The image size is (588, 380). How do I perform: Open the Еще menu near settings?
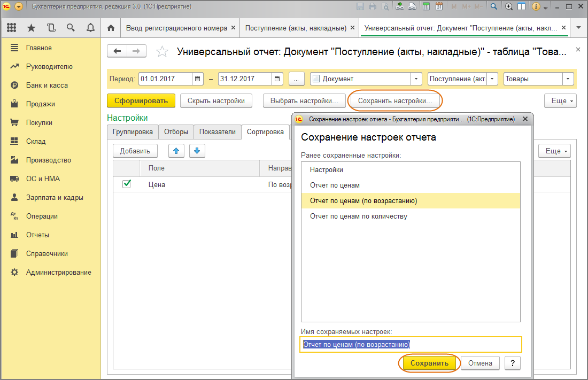click(559, 100)
